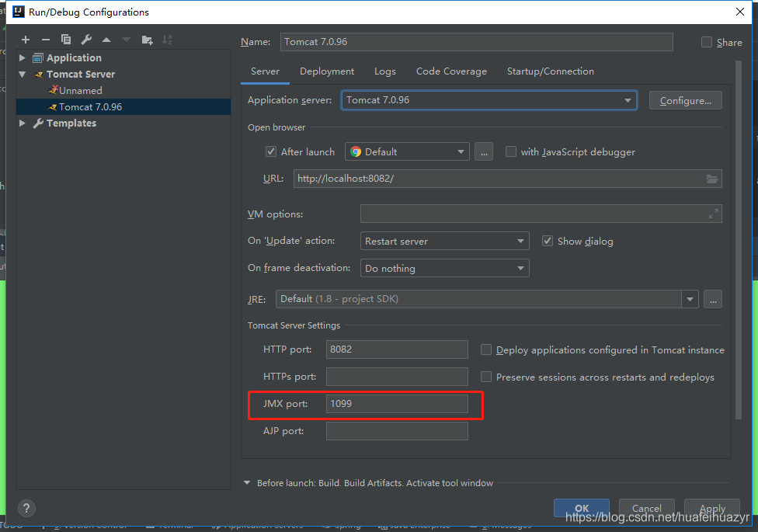The image size is (758, 532).
Task: Enable Preserve sessions across restarts and redeploys
Action: 486,377
